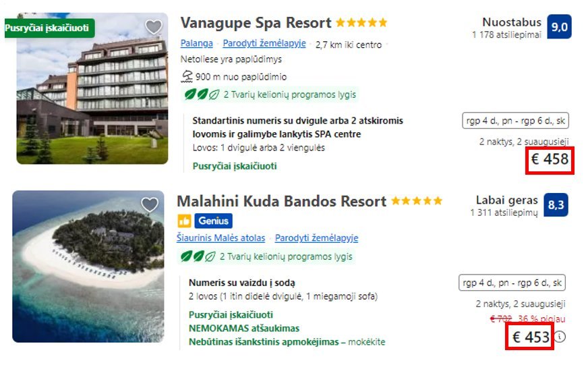Click Malahini Kuda Bandos star rating
588x365 pixels.
coord(417,201)
